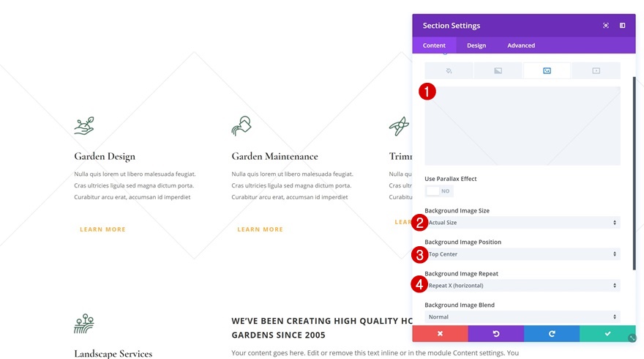Image resolution: width=644 pixels, height=359 pixels.
Task: Click the redo arrow button
Action: 552,334
